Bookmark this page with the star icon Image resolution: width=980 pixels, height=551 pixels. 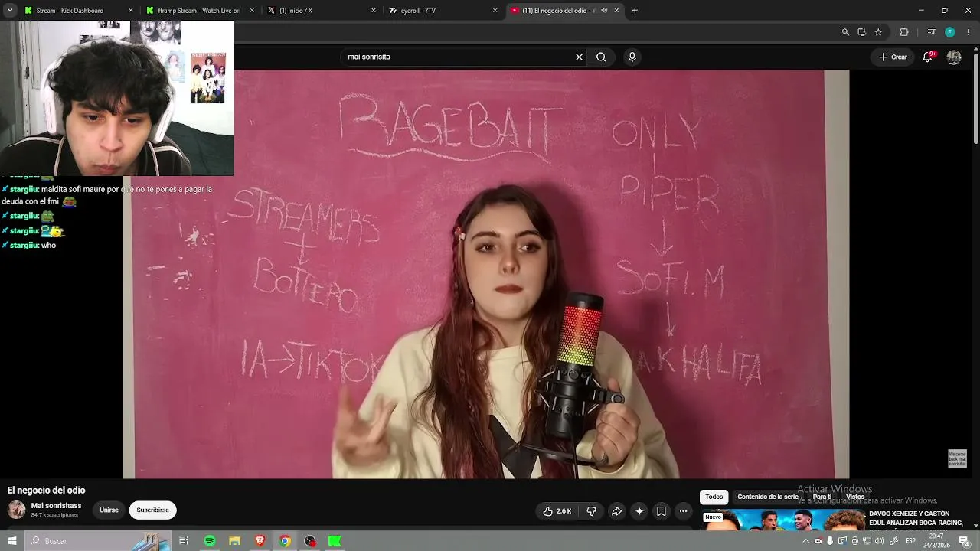click(x=878, y=32)
